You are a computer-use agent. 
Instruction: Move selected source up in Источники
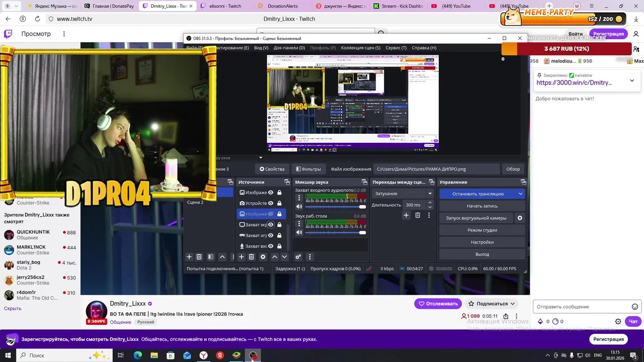point(275,257)
